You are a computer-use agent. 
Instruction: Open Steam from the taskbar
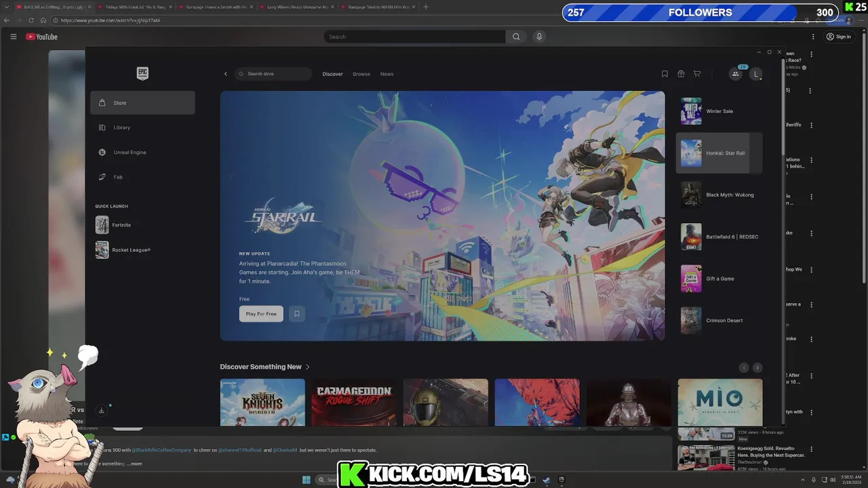546,480
